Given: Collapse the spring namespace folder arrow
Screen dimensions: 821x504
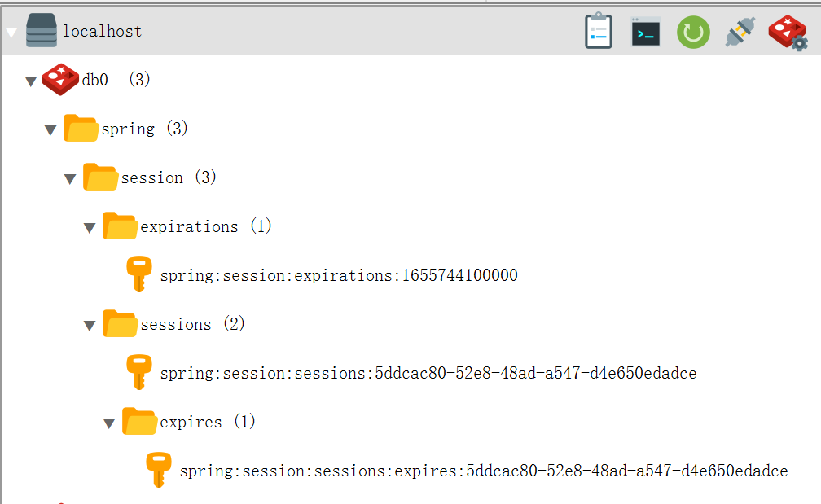Looking at the screenshot, I should (x=50, y=129).
